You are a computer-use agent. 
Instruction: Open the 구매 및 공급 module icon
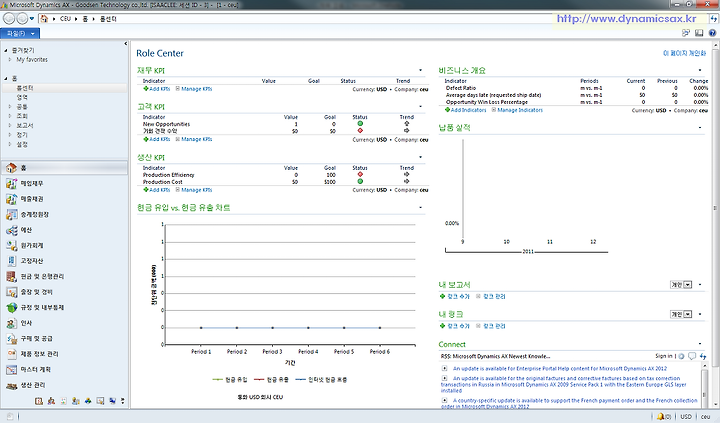(x=11, y=338)
